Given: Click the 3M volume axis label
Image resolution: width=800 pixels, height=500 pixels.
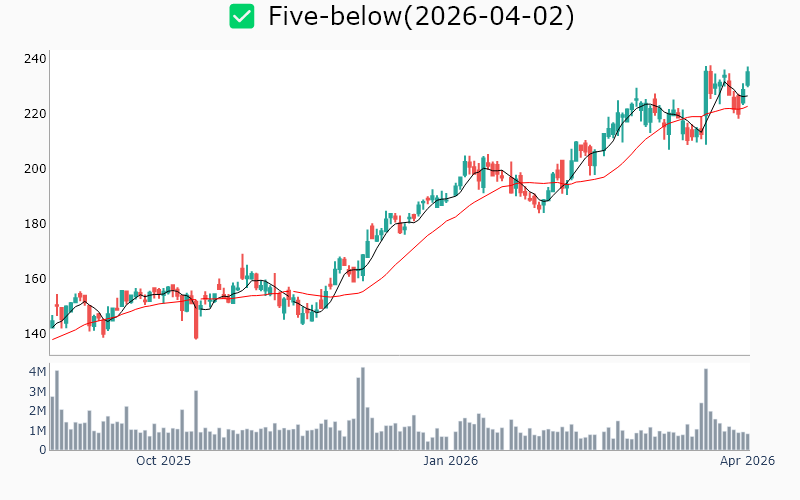Looking at the screenshot, I should (x=37, y=391).
